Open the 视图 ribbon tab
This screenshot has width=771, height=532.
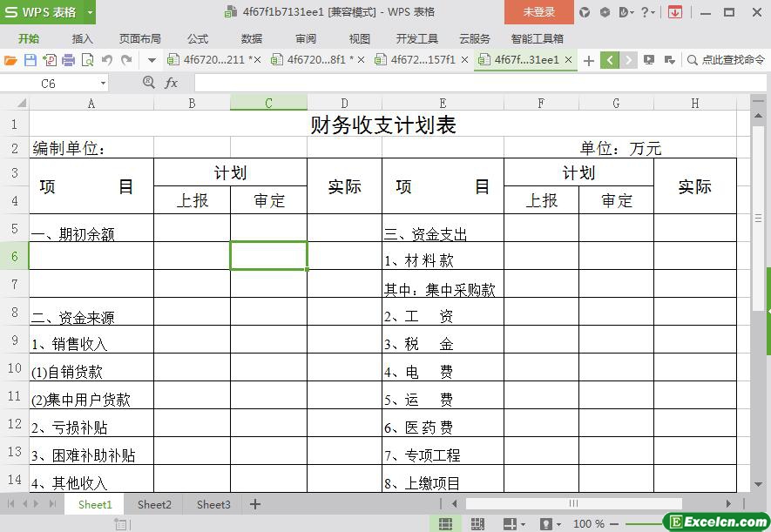359,39
